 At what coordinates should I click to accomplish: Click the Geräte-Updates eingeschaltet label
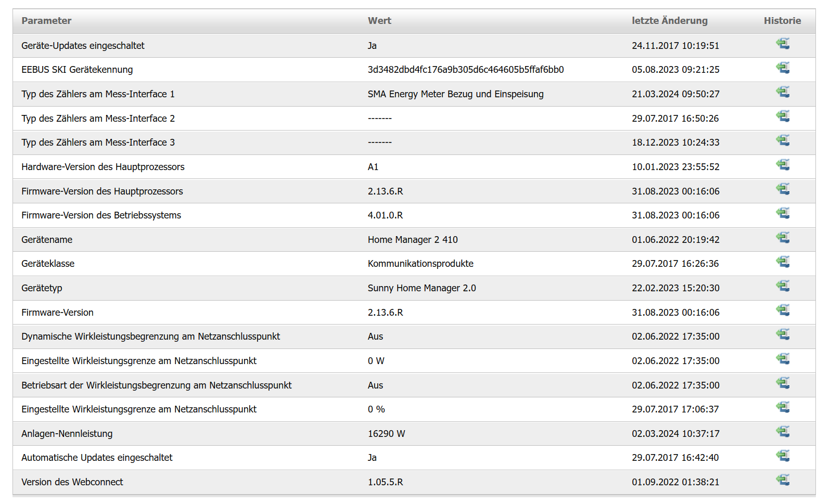click(83, 46)
